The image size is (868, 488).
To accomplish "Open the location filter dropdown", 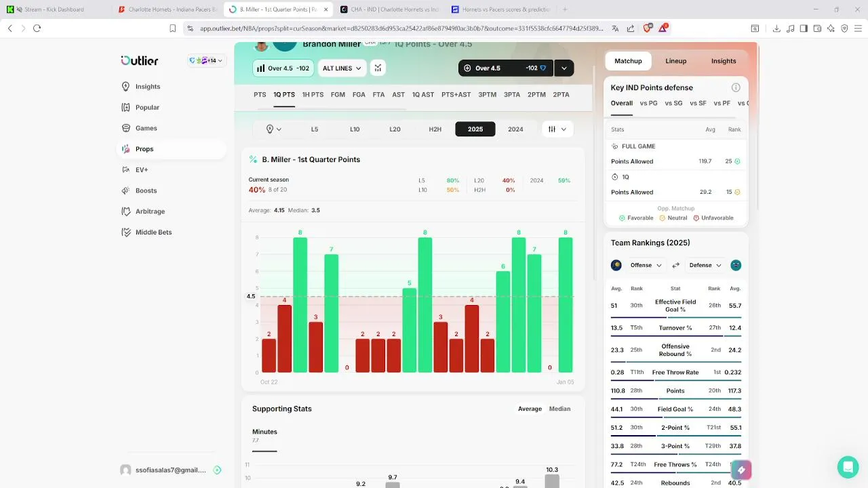I will click(273, 129).
